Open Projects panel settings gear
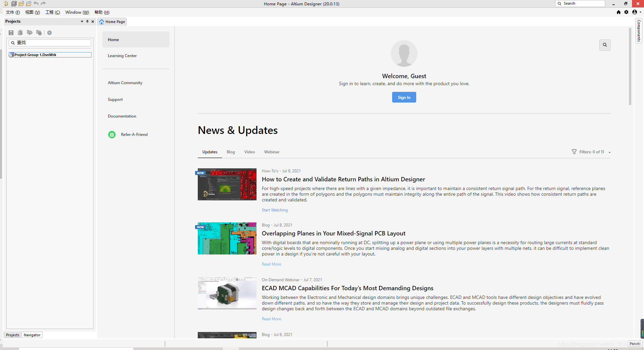The image size is (644, 350). pyautogui.click(x=49, y=33)
